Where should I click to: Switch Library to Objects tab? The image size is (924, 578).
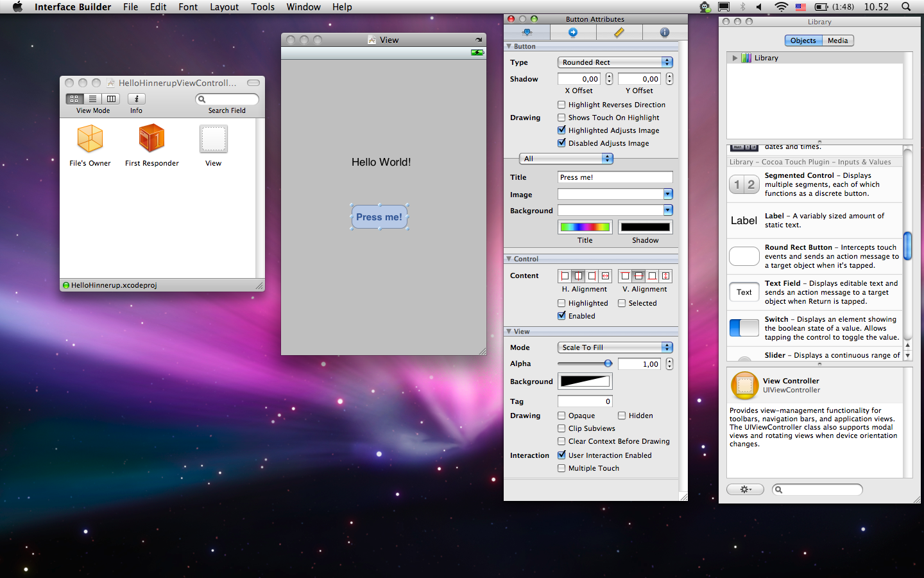click(x=803, y=40)
